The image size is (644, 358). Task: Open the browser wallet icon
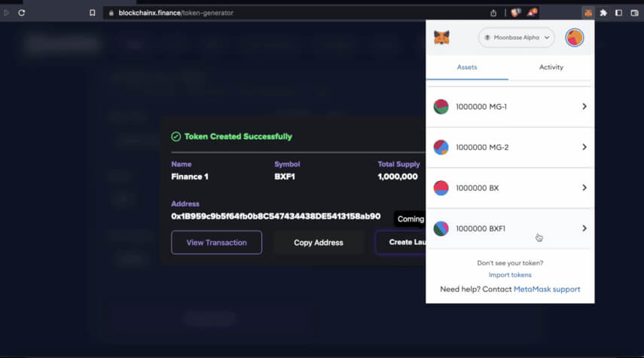point(634,13)
